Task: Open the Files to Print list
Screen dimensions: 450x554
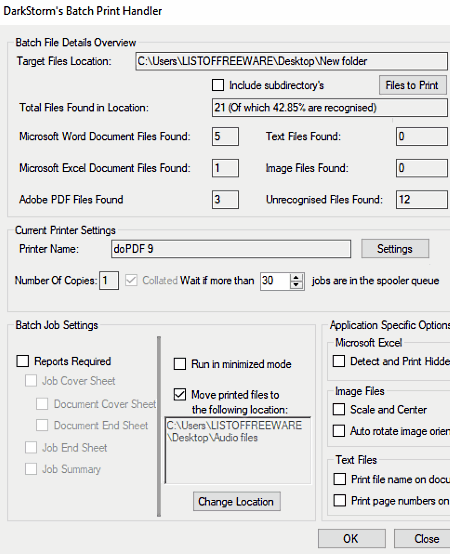Action: coord(413,85)
